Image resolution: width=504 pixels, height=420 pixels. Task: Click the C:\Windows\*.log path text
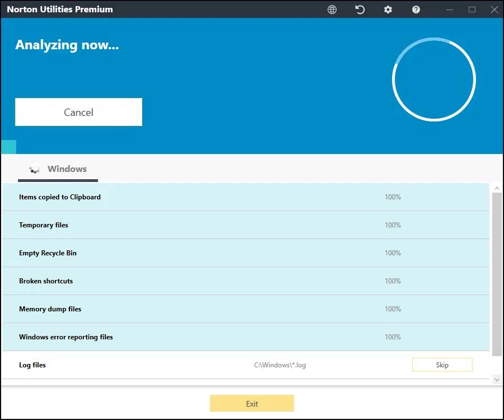click(x=280, y=365)
